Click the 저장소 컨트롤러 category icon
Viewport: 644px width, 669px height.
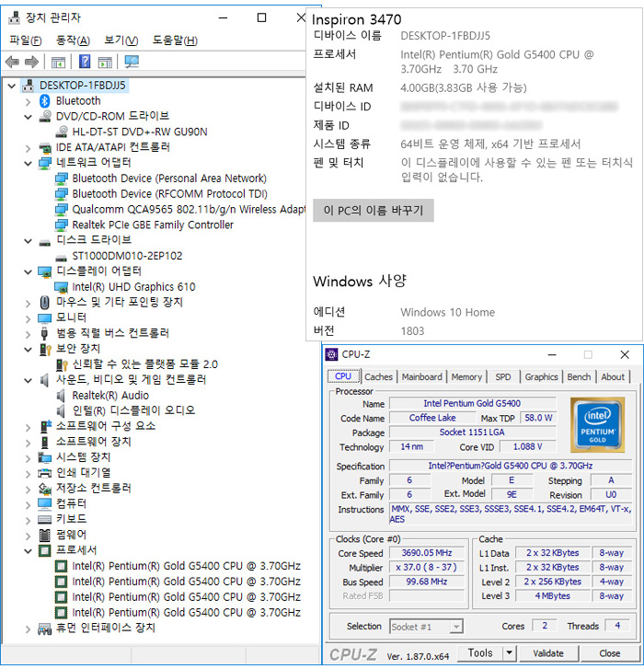pyautogui.click(x=45, y=488)
